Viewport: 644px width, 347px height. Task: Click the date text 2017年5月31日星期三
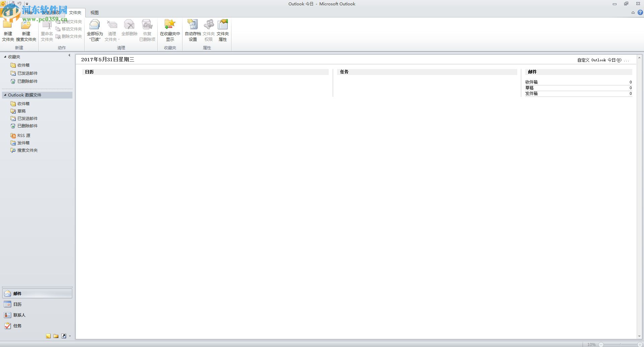point(108,60)
